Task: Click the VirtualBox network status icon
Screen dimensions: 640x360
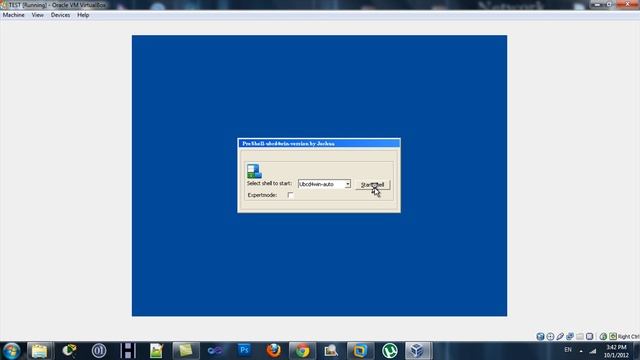Action: 570,336
